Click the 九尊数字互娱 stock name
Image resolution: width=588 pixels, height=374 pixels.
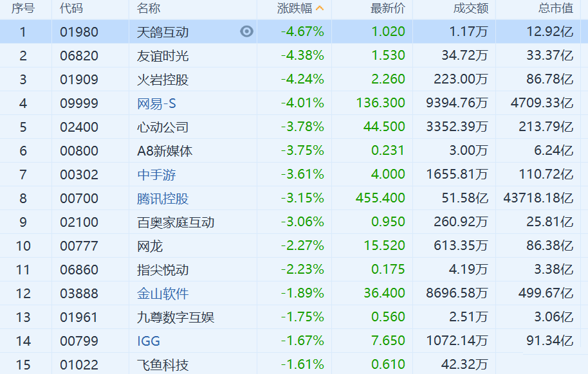tap(176, 317)
